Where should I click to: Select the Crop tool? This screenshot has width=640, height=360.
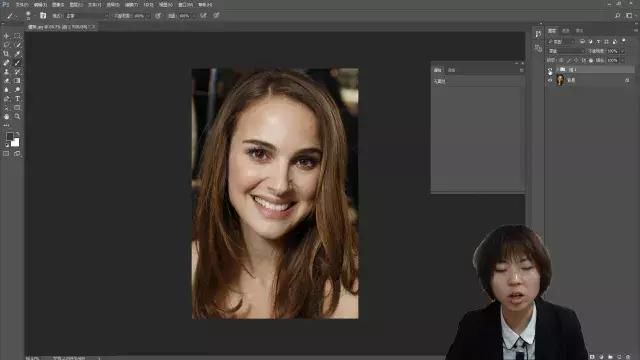coord(6,54)
